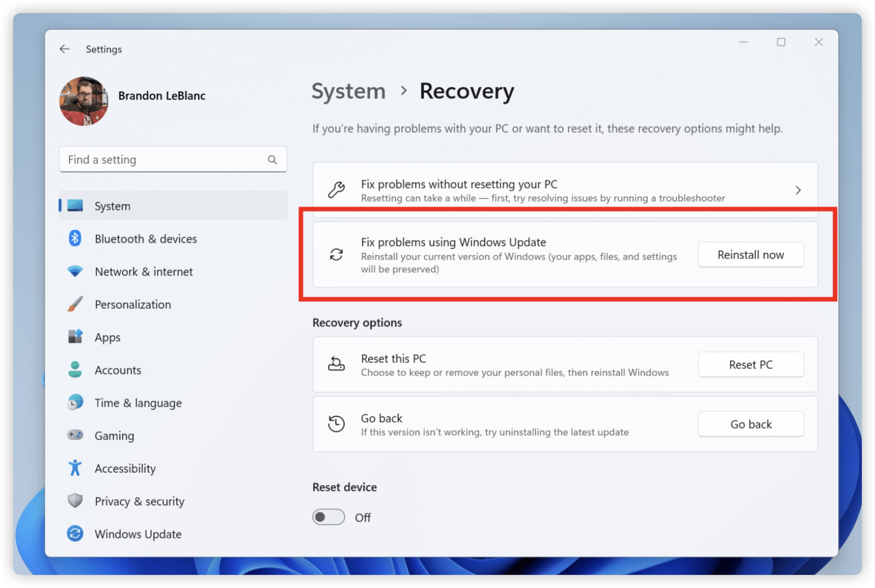Click the Recovery options heading

[x=357, y=323]
